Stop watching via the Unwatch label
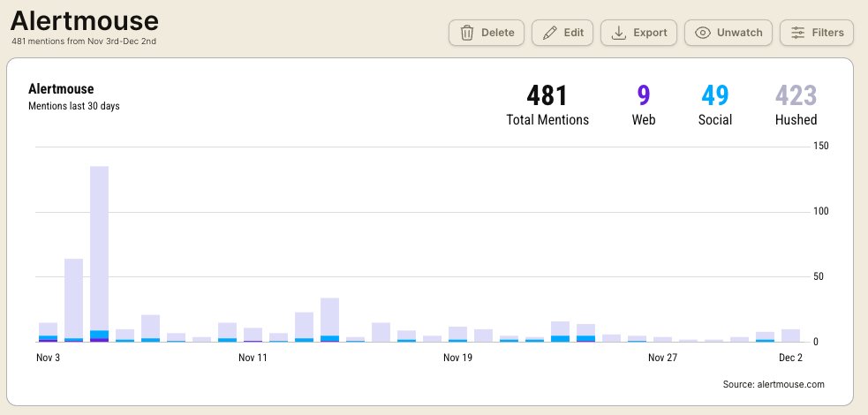868x415 pixels. coord(740,33)
